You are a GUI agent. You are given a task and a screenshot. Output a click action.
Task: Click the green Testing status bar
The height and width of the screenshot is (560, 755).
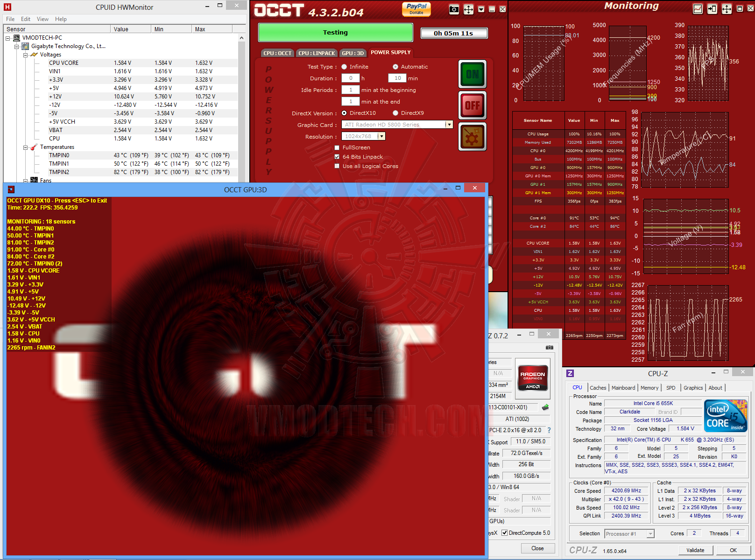pyautogui.click(x=335, y=33)
